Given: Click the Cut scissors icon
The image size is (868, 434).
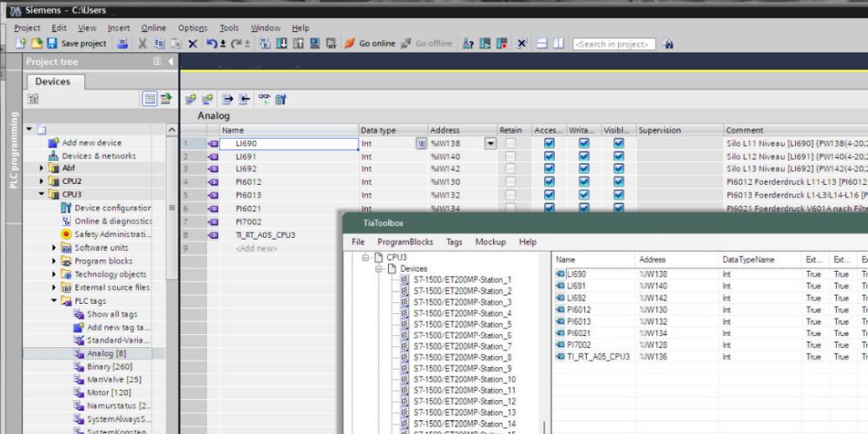Looking at the screenshot, I should click(142, 43).
